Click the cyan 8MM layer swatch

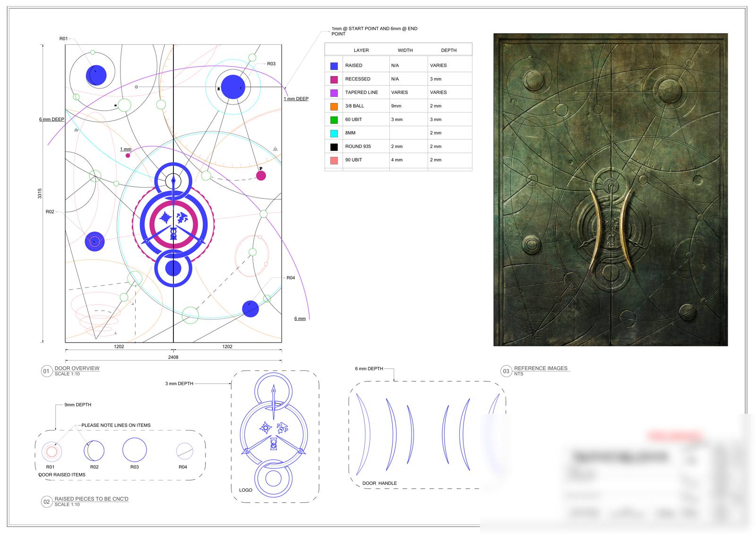[334, 133]
